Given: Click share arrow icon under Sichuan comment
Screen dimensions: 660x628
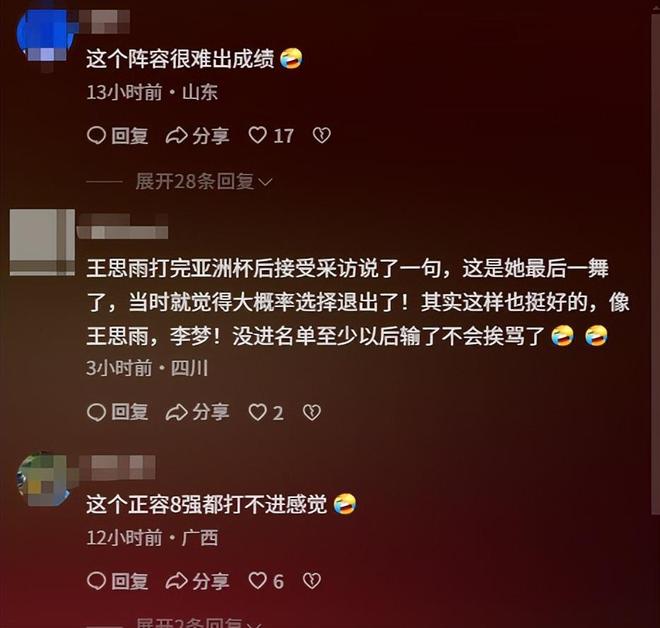Looking at the screenshot, I should 176,412.
